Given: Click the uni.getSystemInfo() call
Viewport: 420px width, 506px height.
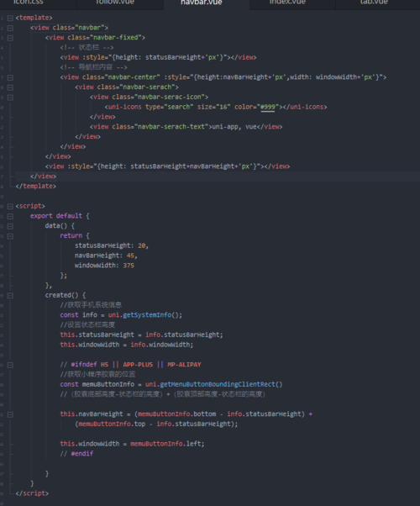Looking at the screenshot, I should click(x=144, y=315).
